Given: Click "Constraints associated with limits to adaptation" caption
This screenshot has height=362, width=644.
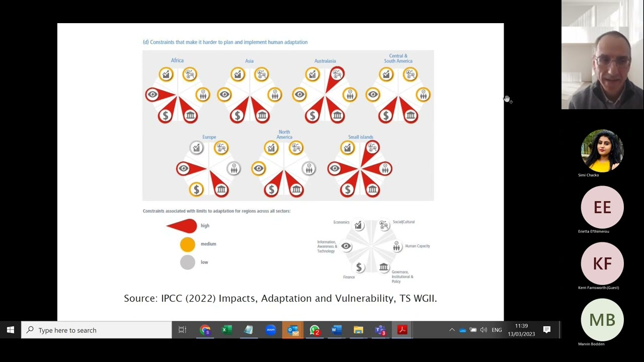Looking at the screenshot, I should [x=216, y=211].
